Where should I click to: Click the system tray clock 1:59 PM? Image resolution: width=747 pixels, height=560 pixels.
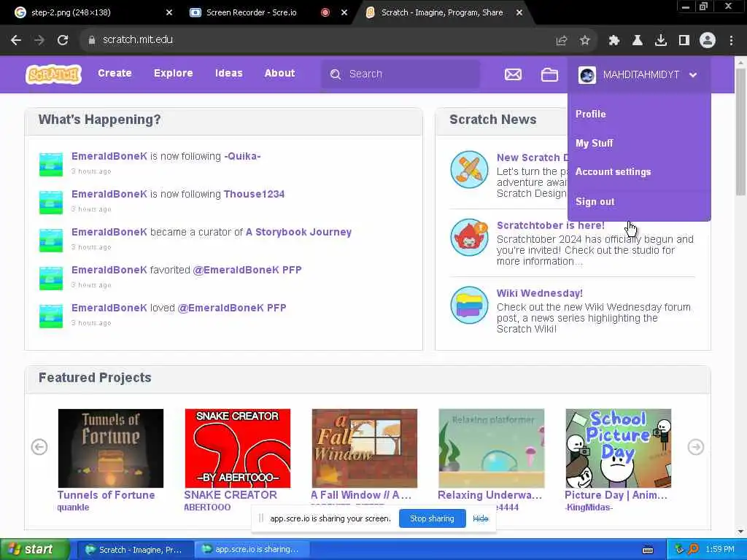[720, 550]
